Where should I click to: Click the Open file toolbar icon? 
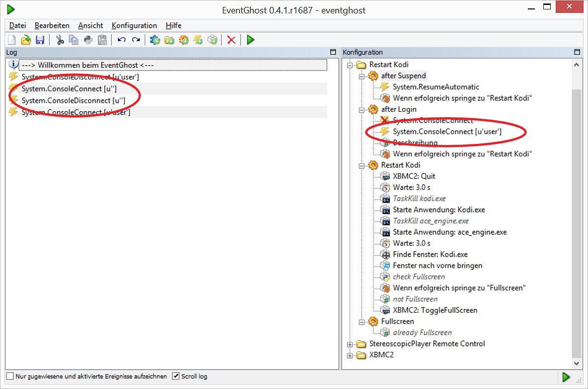click(x=26, y=40)
